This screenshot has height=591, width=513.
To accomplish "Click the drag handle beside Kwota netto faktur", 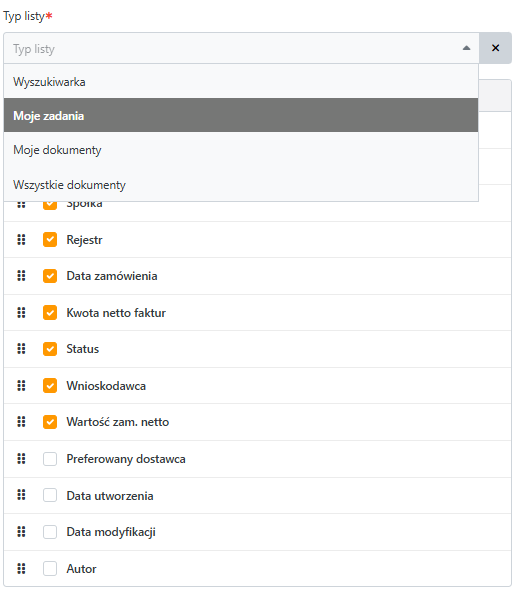I will coord(21,312).
